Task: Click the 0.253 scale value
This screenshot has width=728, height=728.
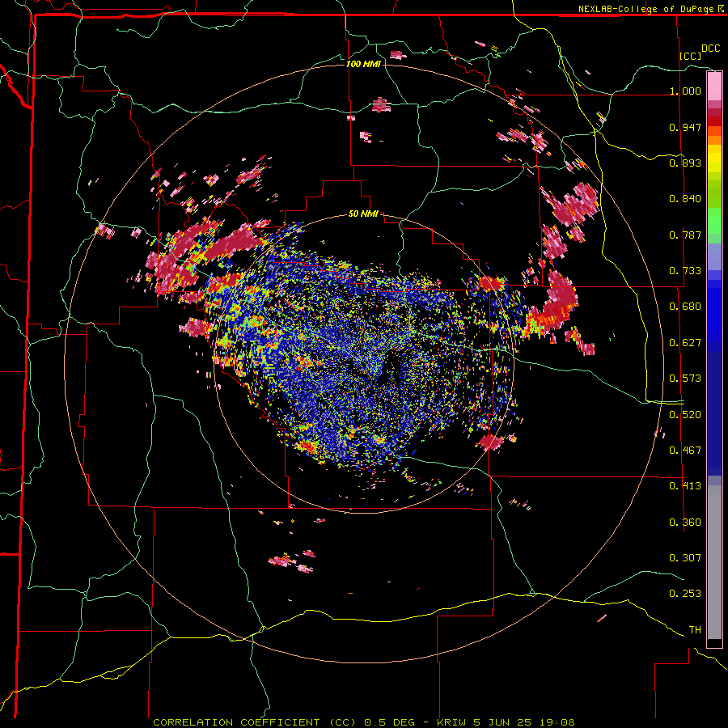Action: [685, 594]
